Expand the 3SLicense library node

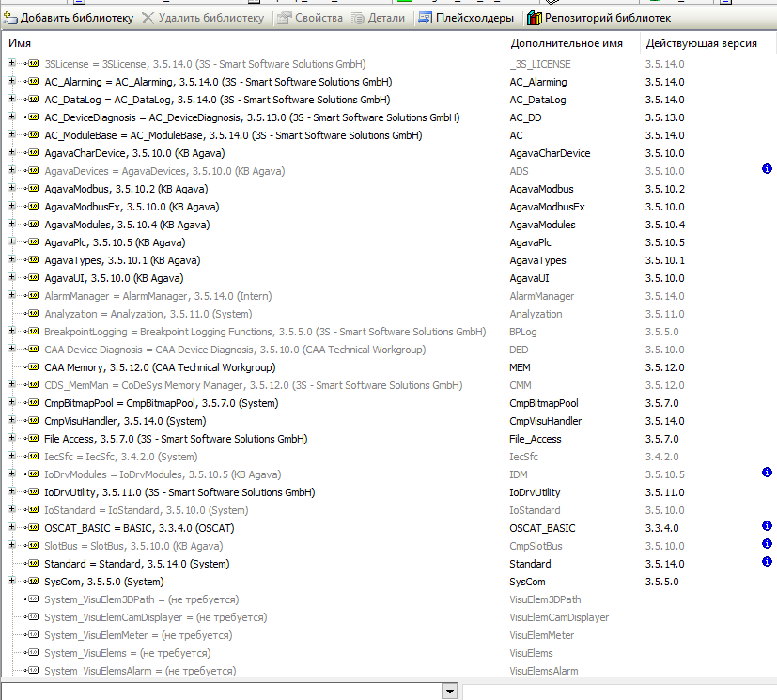[x=11, y=63]
